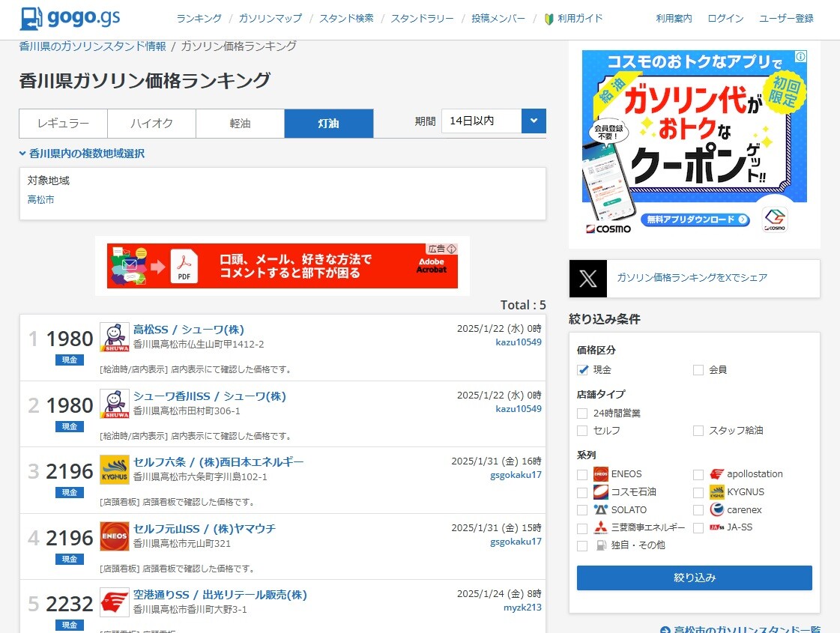
Task: Click Shuwa logo of シューワ香川SS
Action: 115,404
